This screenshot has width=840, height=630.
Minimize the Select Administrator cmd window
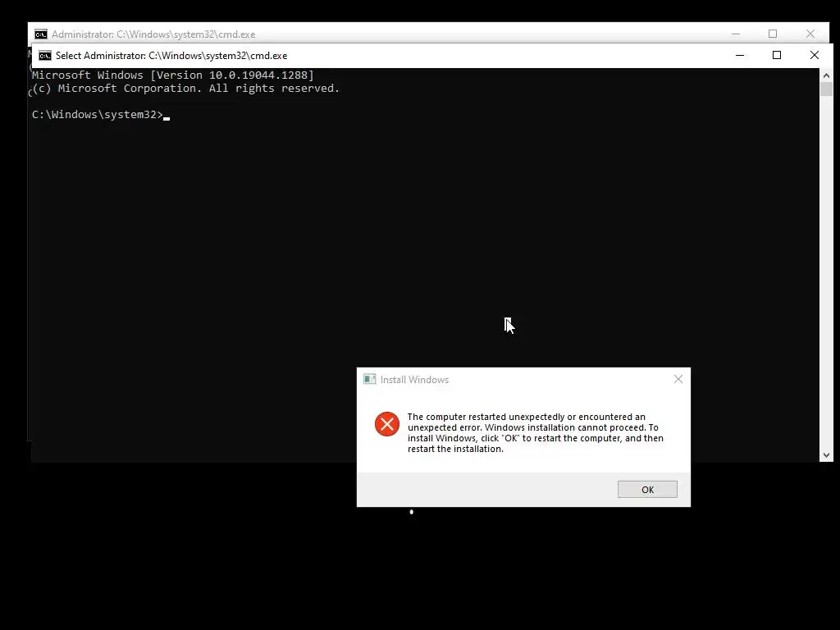[740, 55]
